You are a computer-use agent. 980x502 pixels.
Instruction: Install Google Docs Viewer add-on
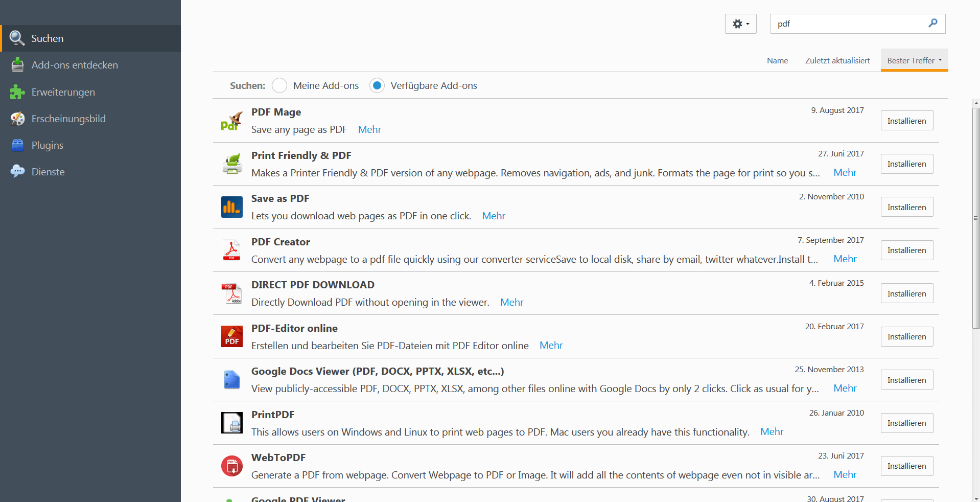pyautogui.click(x=907, y=380)
